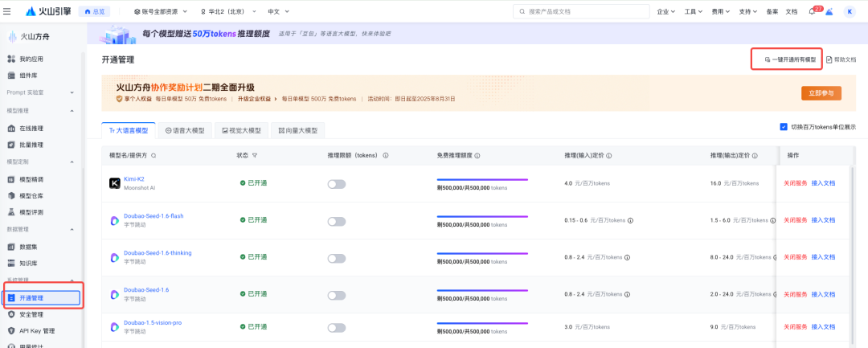Click the info icon beside 推理(输入)定价
Screen dimensions: 868x348
click(608, 155)
